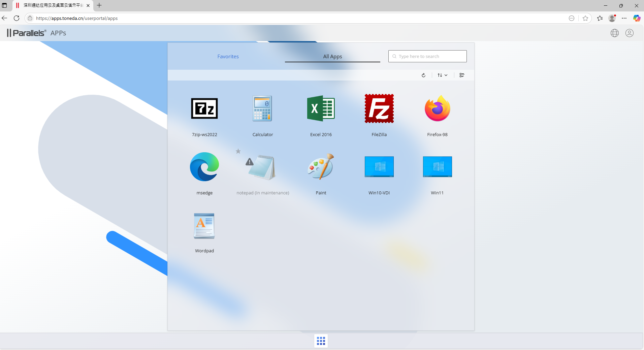
Task: Start Firefox-98 browser app
Action: click(437, 109)
